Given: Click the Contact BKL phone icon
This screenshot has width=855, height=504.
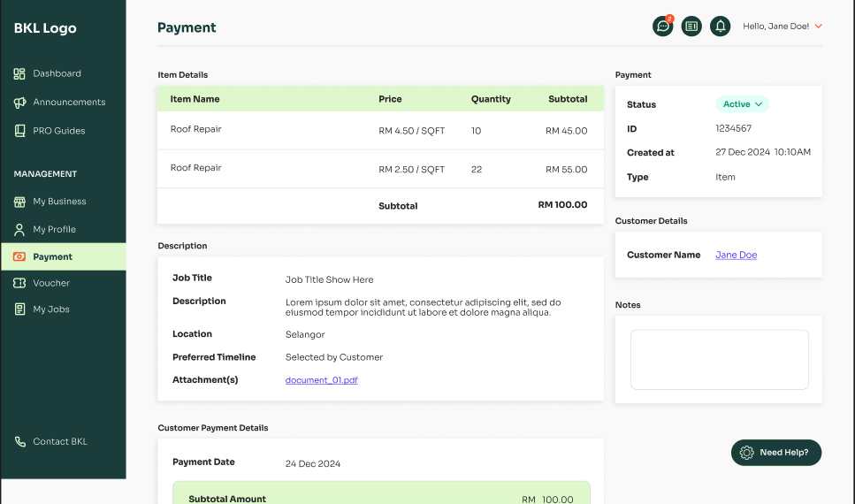Looking at the screenshot, I should point(19,442).
